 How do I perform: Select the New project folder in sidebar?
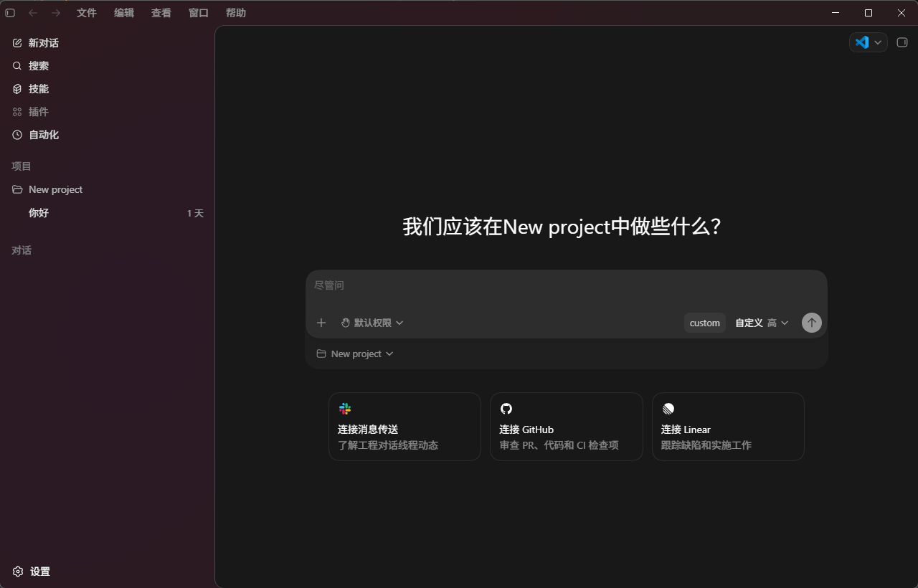click(108, 189)
